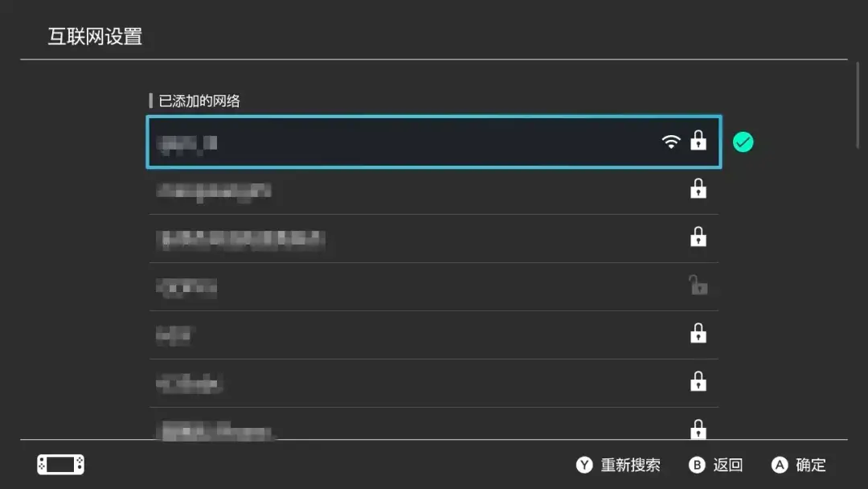Viewport: 868px width, 489px height.
Task: Click the green connected checkmark
Action: 743,142
